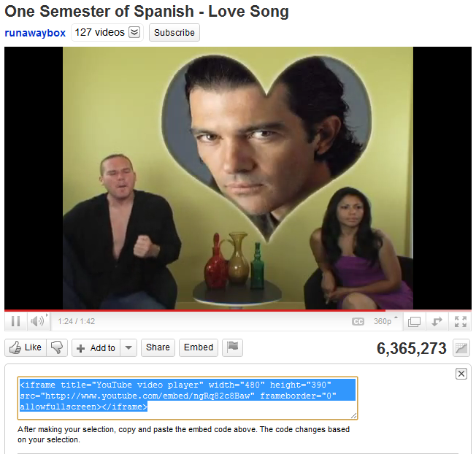Screen dimensions: 476x454
Task: Open the Share tab
Action: coord(158,347)
